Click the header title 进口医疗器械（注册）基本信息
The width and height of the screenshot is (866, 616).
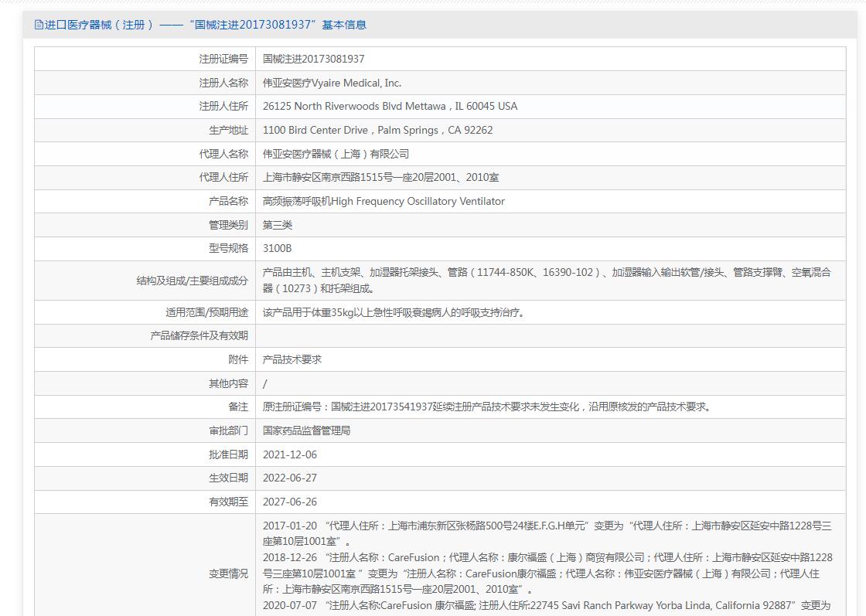coord(206,25)
